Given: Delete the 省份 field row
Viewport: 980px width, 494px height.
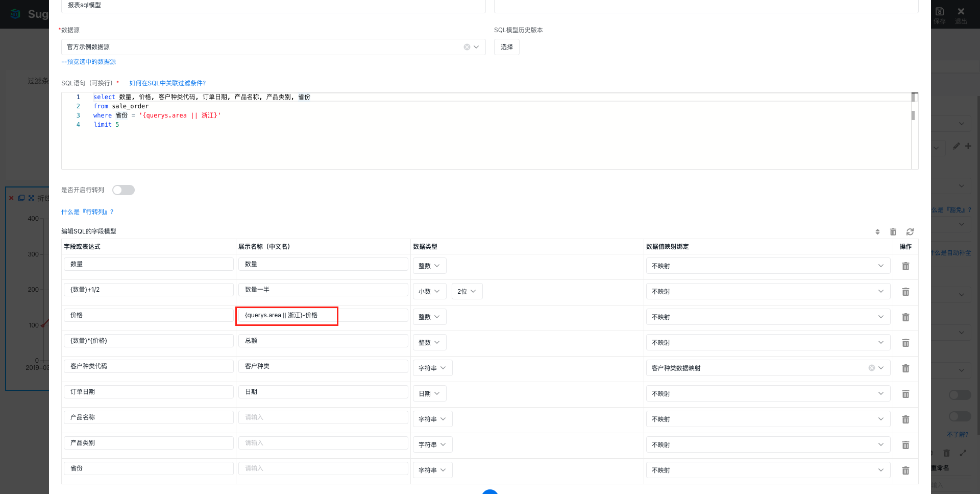Looking at the screenshot, I should coord(905,471).
